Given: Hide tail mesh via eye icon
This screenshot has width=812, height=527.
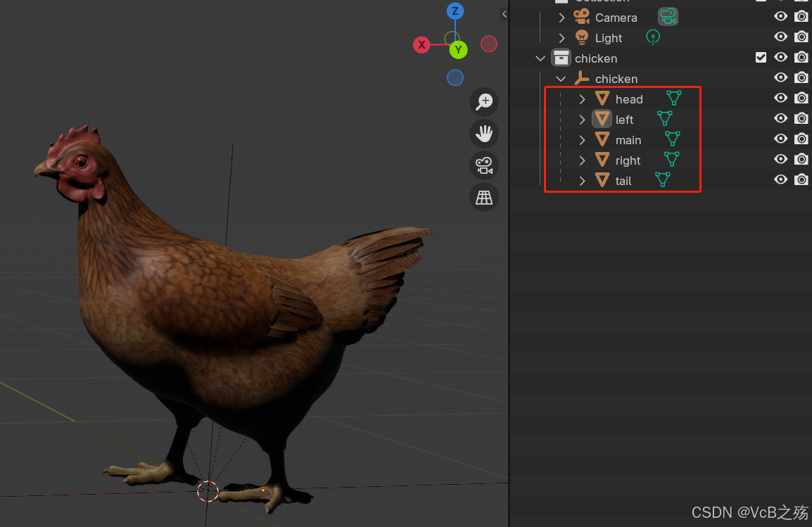Looking at the screenshot, I should pyautogui.click(x=780, y=179).
